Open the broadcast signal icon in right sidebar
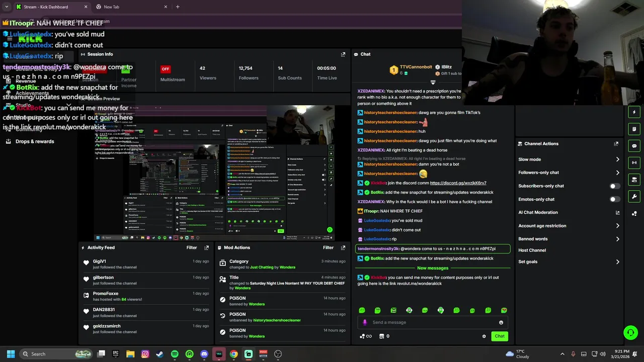The width and height of the screenshot is (644, 362). [634, 162]
